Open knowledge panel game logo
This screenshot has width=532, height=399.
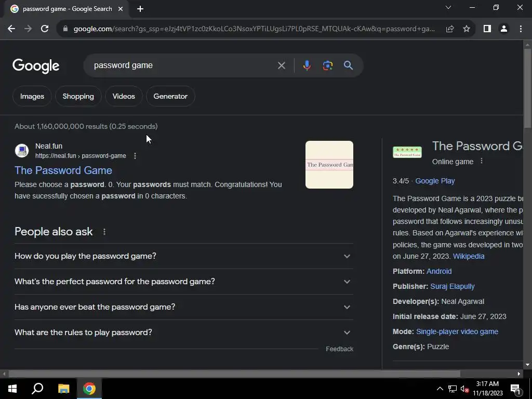(x=407, y=152)
